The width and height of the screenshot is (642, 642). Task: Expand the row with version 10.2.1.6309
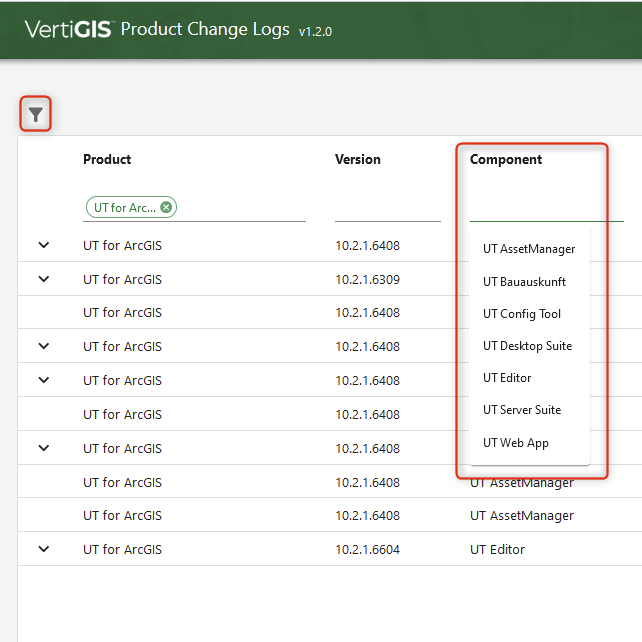click(x=44, y=279)
